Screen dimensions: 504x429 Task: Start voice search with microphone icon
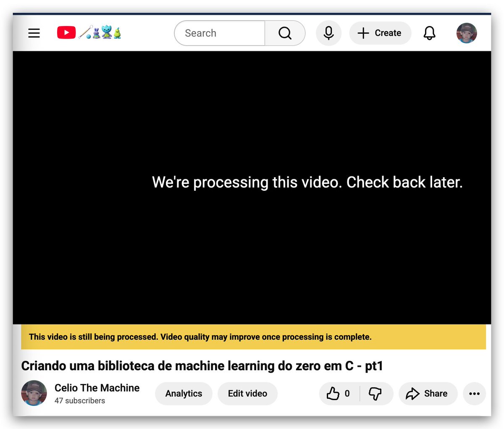(328, 33)
